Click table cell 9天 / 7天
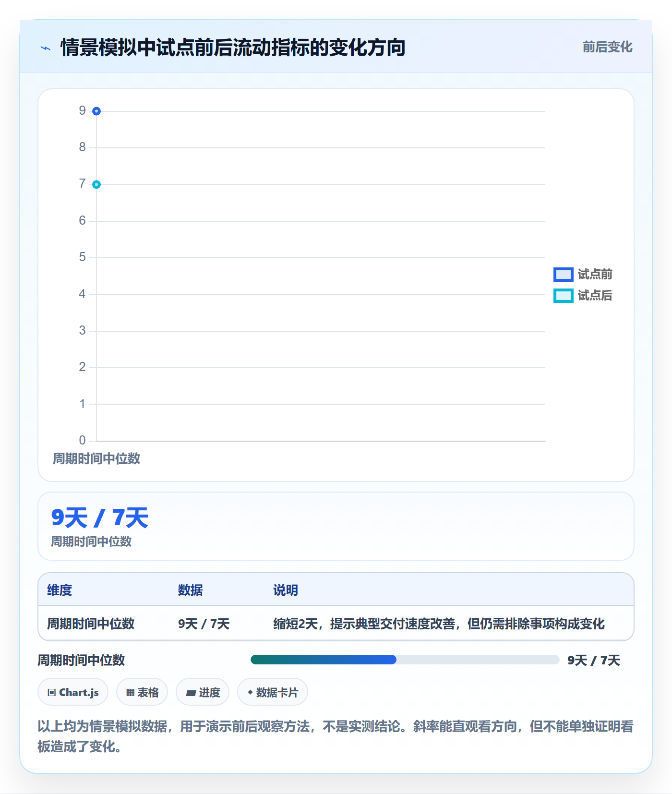The image size is (672, 794). click(x=204, y=624)
